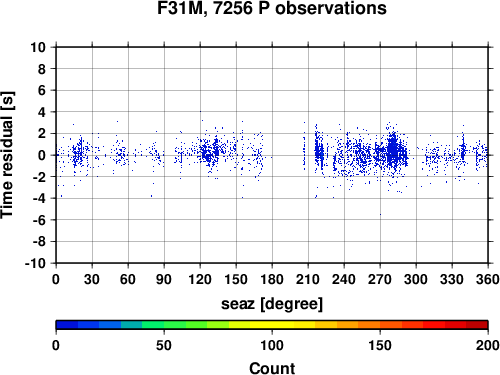Screen dimensions: 500x375
Task: Click the x-axis label seaz [degree]
Action: [272, 304]
